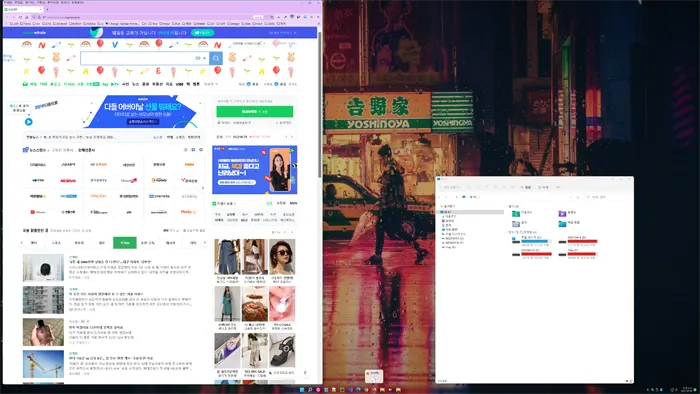This screenshot has width=700, height=394.
Task: Click the blue search magnifier button on Naver
Action: (x=216, y=58)
